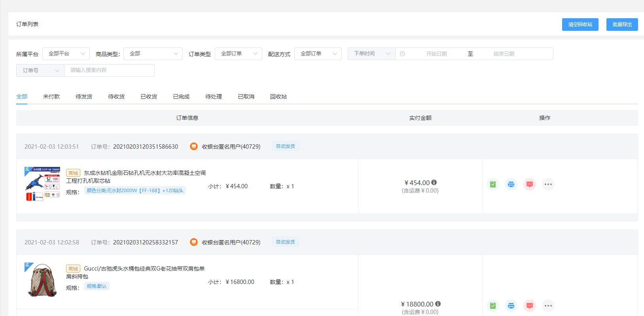Switch to 已完成 tab
This screenshot has height=316, width=644.
(181, 97)
